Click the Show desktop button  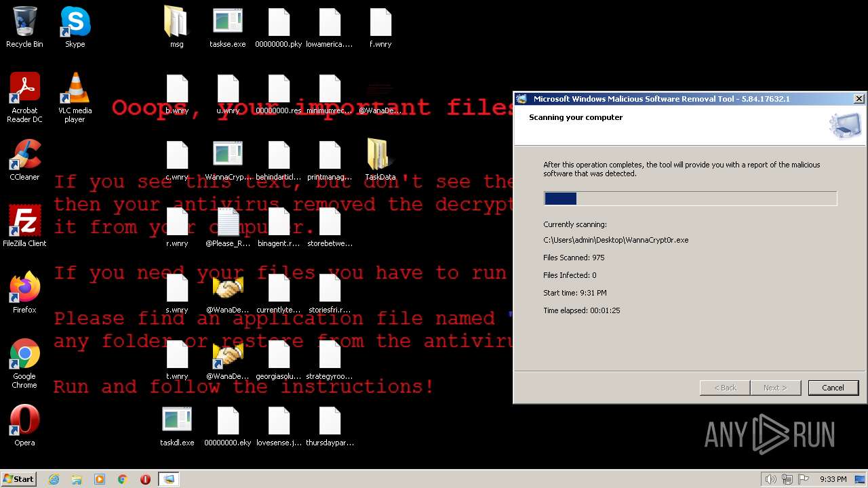pyautogui.click(x=861, y=479)
